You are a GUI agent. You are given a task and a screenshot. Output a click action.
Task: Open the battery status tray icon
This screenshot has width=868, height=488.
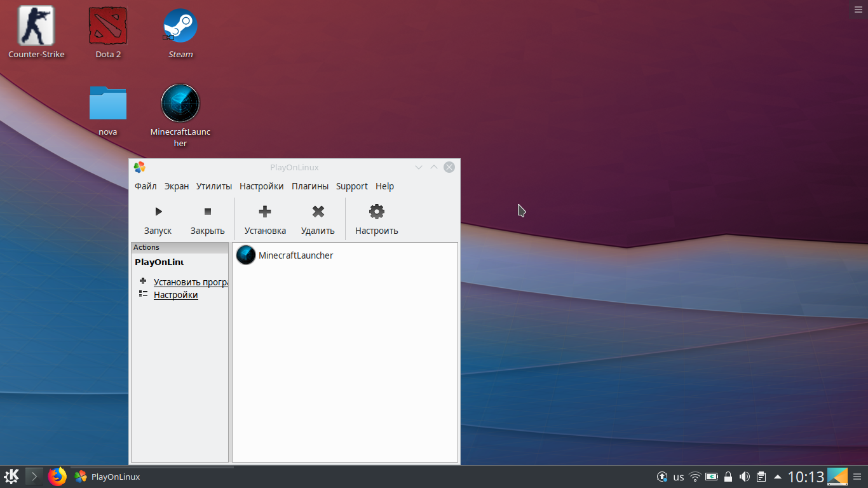point(712,477)
